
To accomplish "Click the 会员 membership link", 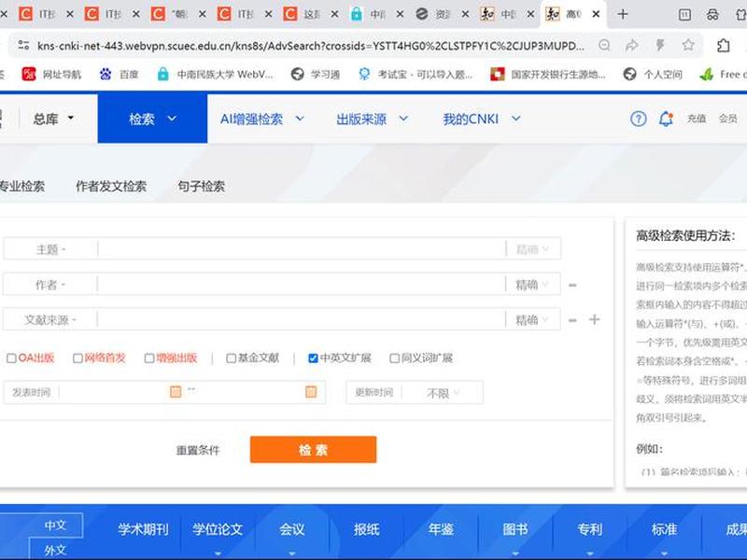I will [x=727, y=119].
